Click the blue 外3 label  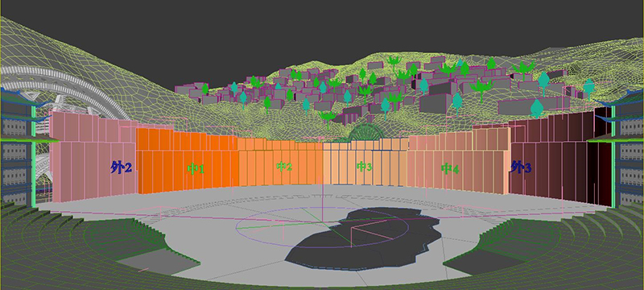click(521, 168)
